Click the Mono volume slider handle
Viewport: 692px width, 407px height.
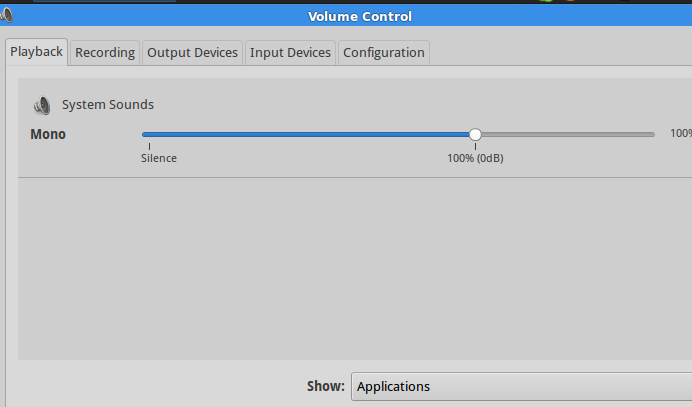tap(475, 134)
